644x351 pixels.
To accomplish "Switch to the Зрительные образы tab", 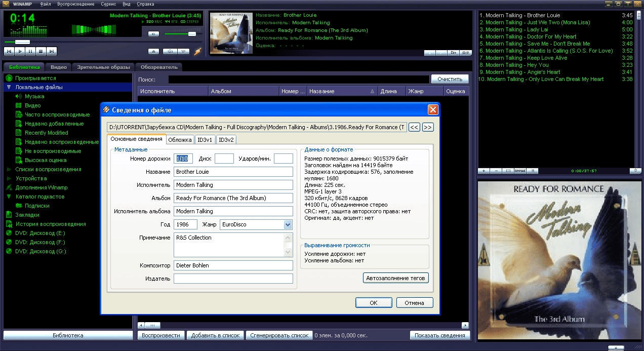I will tap(103, 67).
